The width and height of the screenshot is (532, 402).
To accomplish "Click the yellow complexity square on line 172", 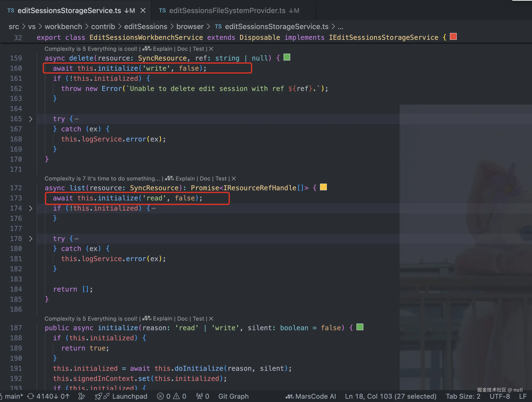I will pyautogui.click(x=323, y=187).
